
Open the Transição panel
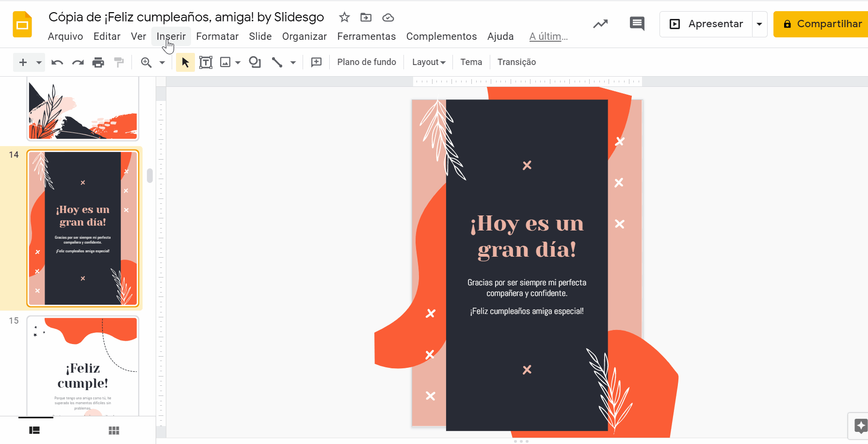pyautogui.click(x=516, y=62)
